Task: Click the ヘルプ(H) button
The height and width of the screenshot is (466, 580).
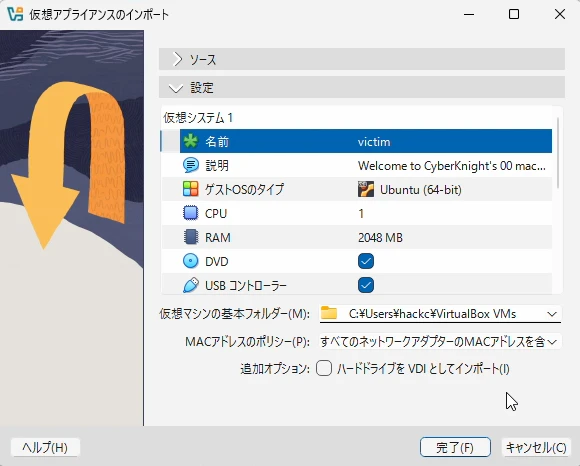Action: pos(45,448)
